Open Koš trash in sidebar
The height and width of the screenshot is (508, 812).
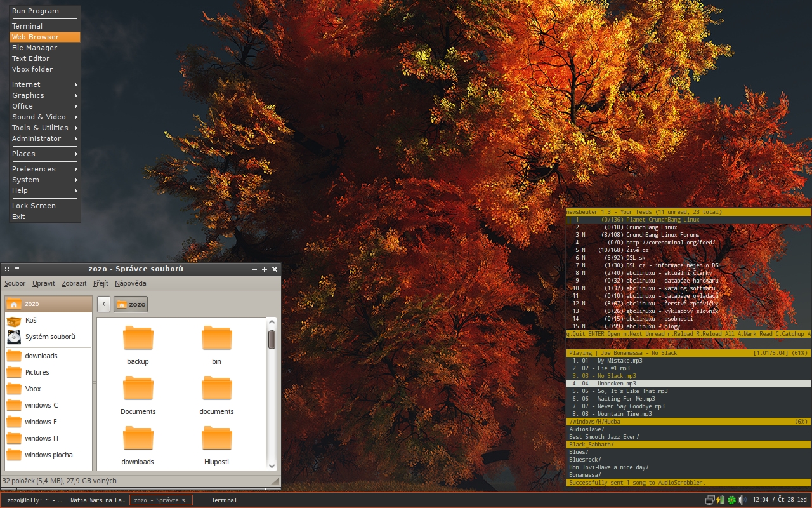click(48, 320)
